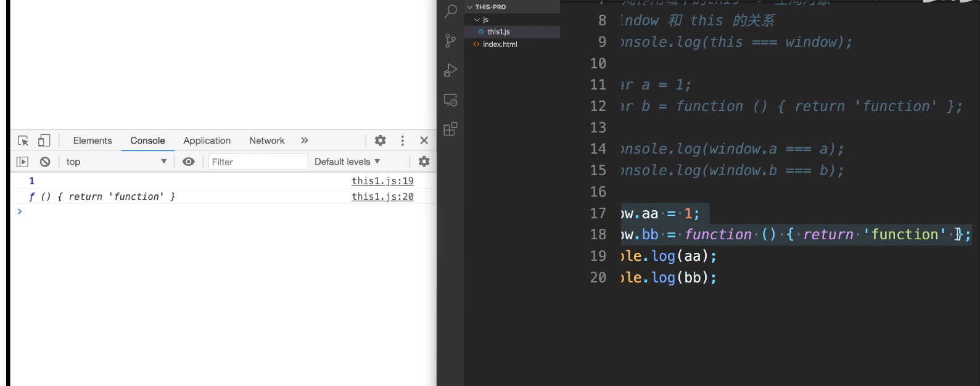This screenshot has width=980, height=386.
Task: Switch to the Application tab
Action: pos(207,141)
